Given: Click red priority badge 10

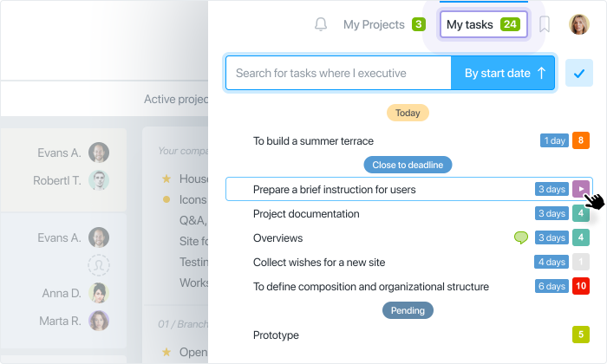Looking at the screenshot, I should pyautogui.click(x=581, y=286).
